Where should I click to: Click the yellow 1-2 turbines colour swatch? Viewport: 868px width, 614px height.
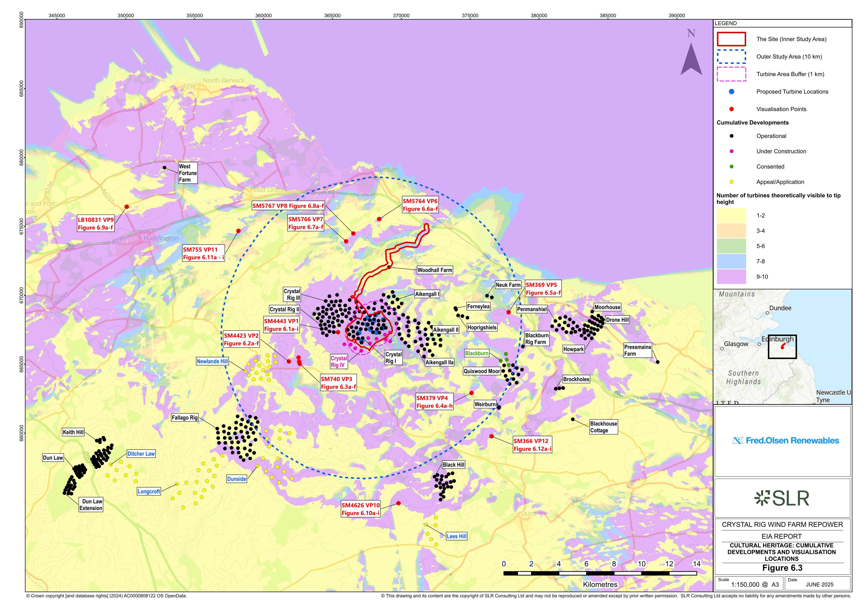click(732, 216)
